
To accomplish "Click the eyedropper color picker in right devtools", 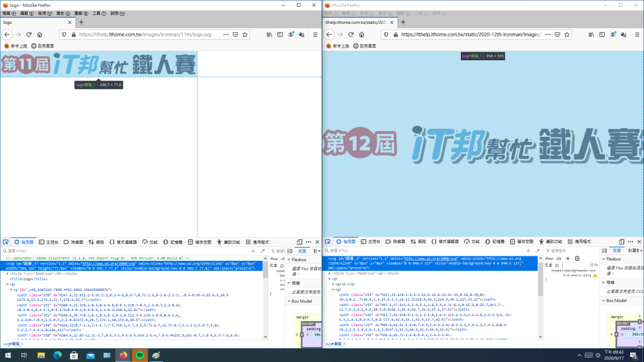I will click(x=538, y=250).
